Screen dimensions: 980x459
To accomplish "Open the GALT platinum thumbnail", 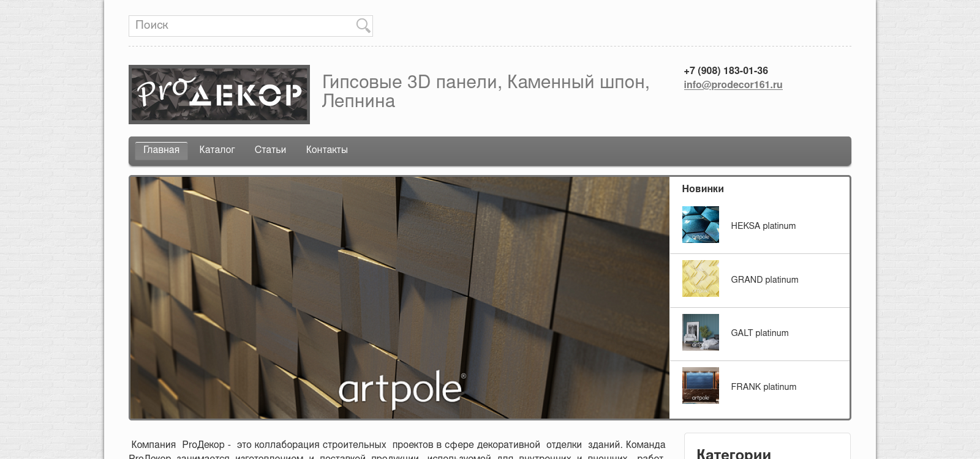I will [x=701, y=332].
